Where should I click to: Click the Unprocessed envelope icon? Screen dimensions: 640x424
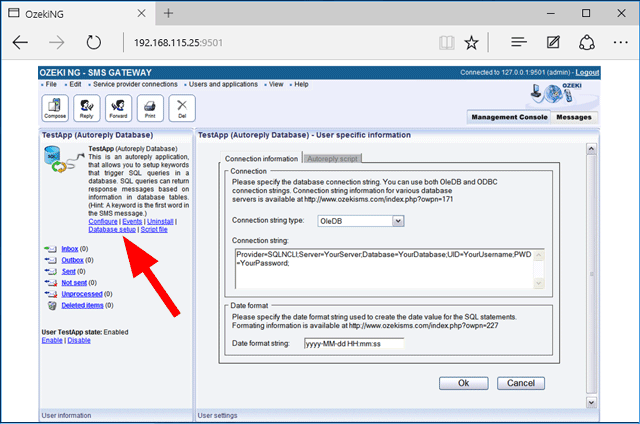tap(51, 294)
